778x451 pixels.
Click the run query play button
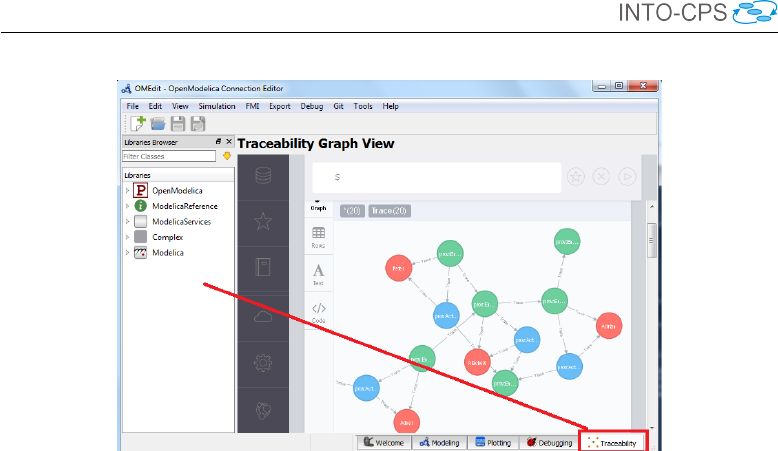pos(627,177)
